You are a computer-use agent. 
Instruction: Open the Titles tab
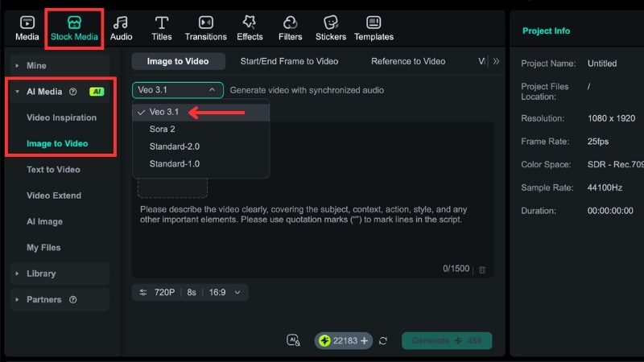162,29
